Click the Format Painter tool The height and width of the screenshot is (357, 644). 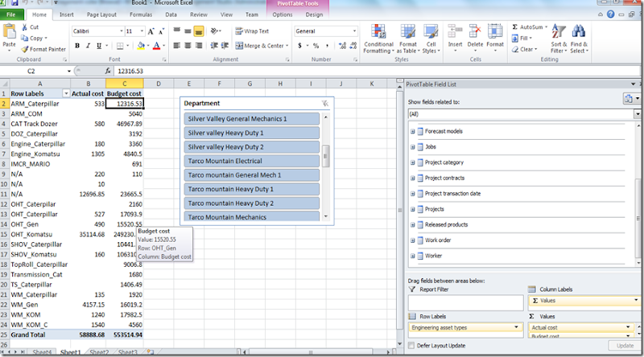pos(44,49)
